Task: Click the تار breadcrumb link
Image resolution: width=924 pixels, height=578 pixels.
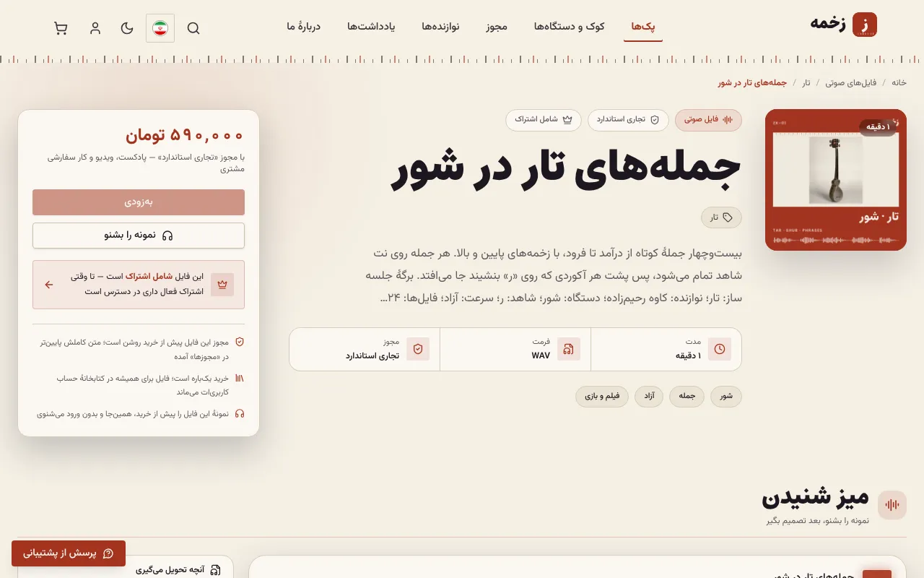Action: coord(806,83)
